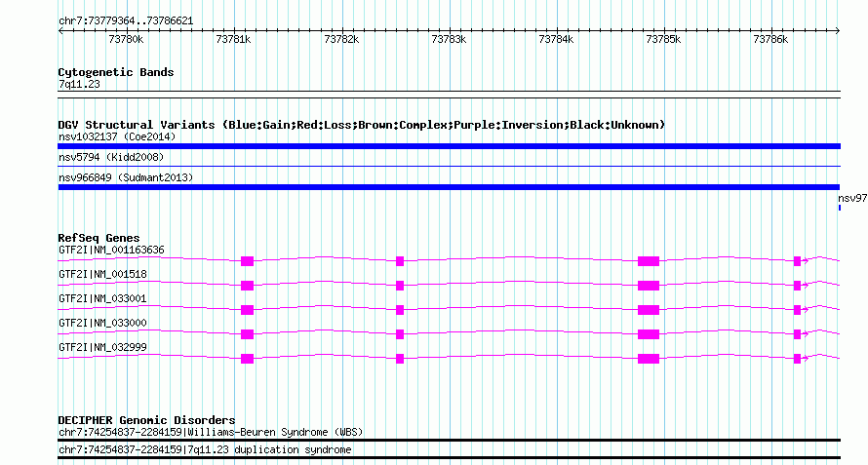Click the 73786k ruler tick label
Viewport: 868px width, 465px height.
pyautogui.click(x=771, y=39)
